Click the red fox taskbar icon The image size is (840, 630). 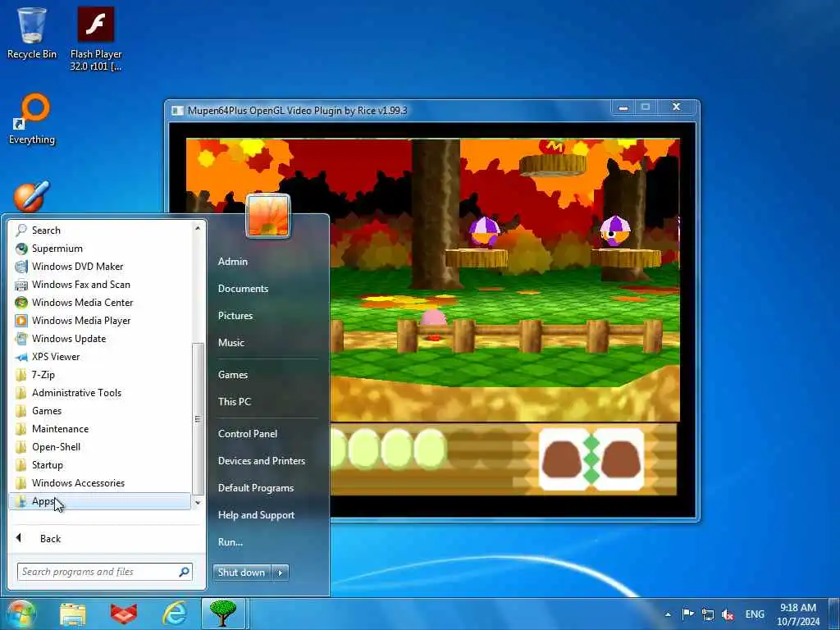(x=123, y=614)
